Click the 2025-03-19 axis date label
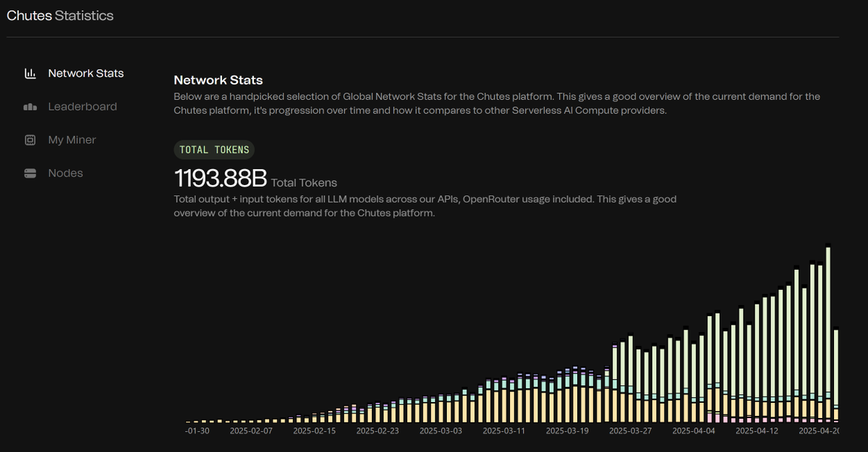The image size is (868, 452). click(x=567, y=430)
